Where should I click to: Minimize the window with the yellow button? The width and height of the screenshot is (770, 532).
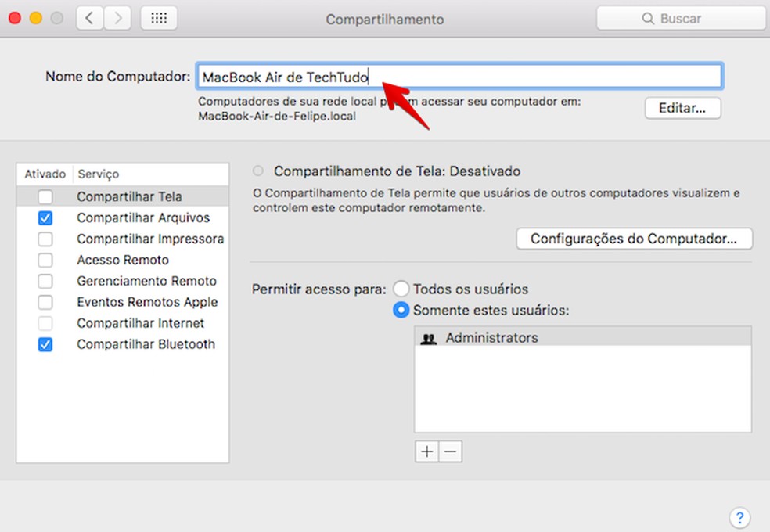coord(36,19)
